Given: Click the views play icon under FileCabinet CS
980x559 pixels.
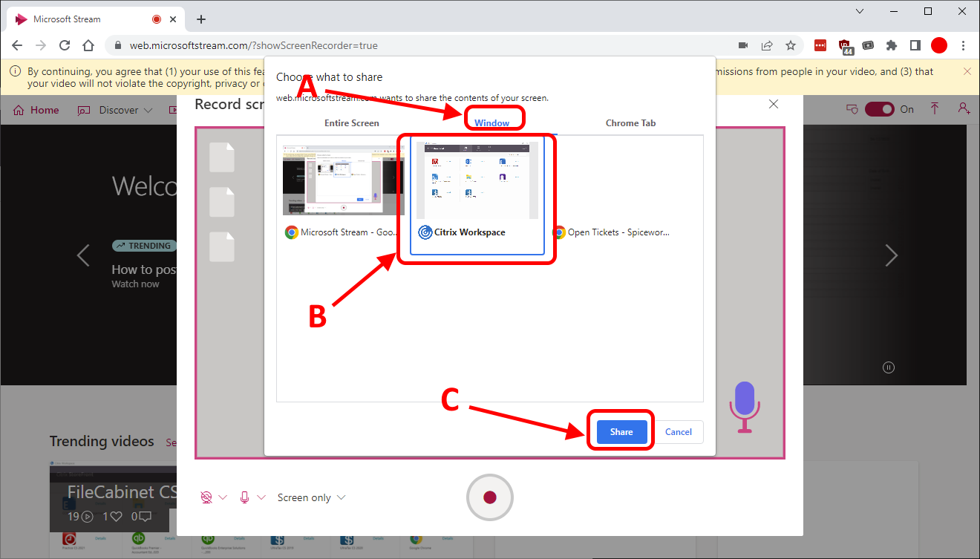Looking at the screenshot, I should tap(87, 516).
